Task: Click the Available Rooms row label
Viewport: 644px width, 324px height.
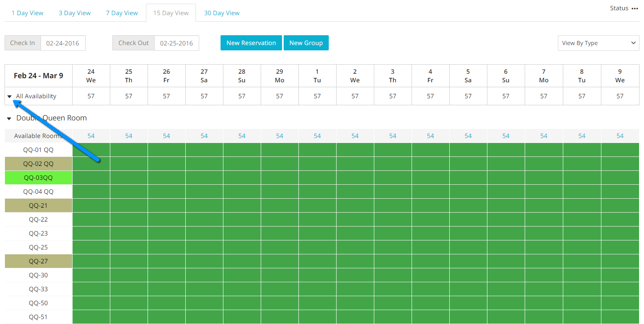Action: pos(39,136)
